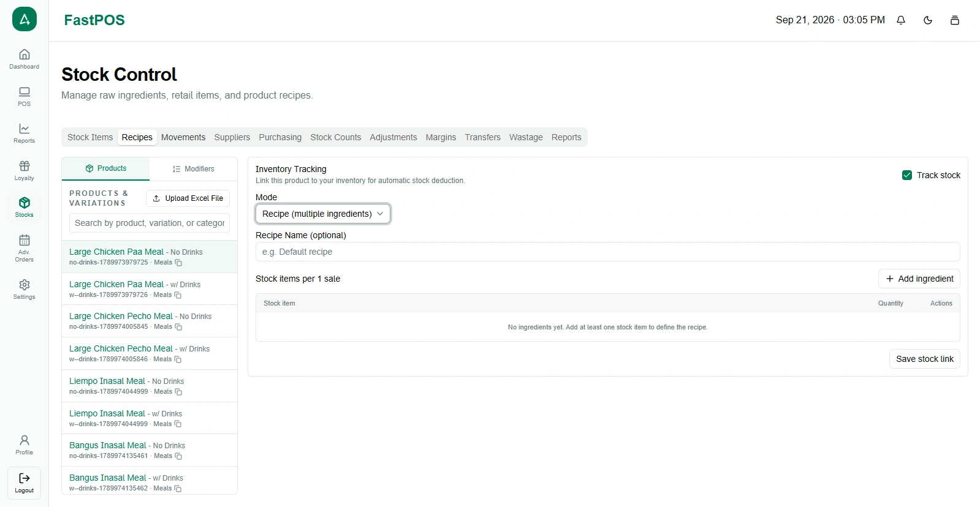Open the Dashboard from the sidebar
Screen dimensions: 980x507
pyautogui.click(x=24, y=59)
